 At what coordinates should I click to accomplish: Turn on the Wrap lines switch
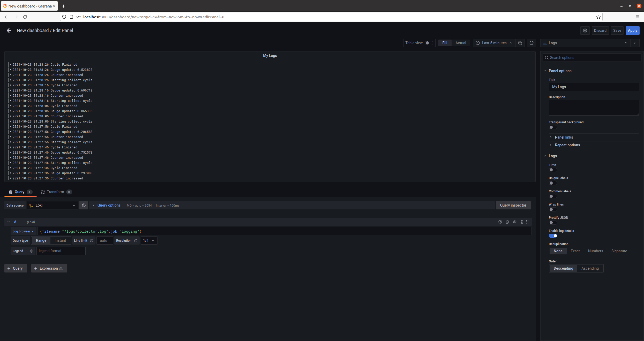pyautogui.click(x=553, y=209)
